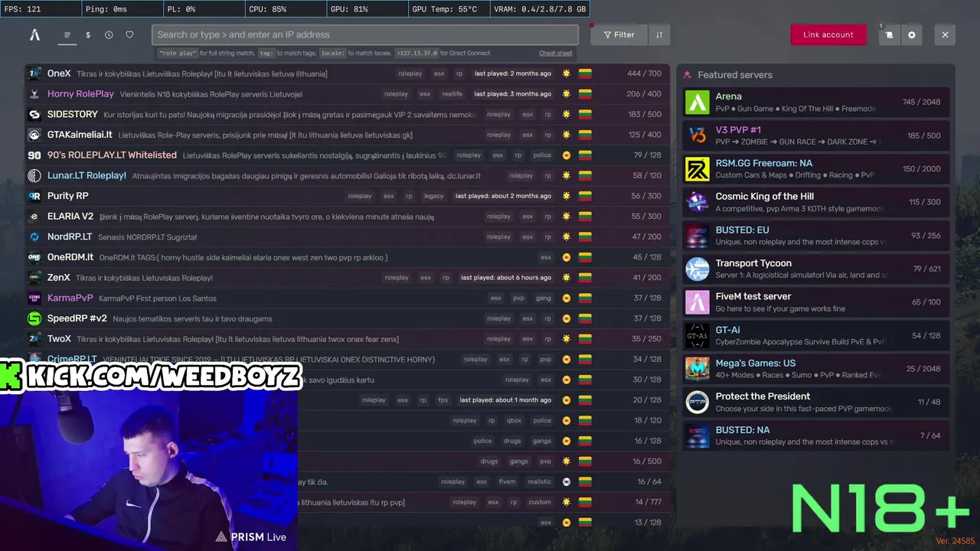Screen dimensions: 980x551
Task: Click the V3 PVP #1 featured server icon
Action: (697, 135)
